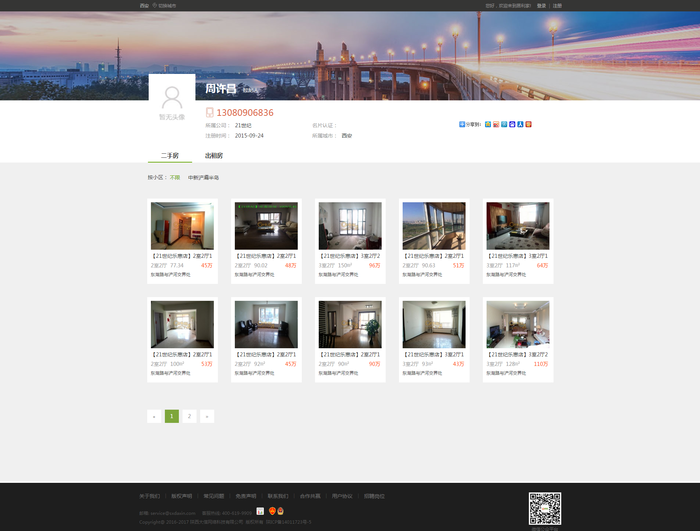The width and height of the screenshot is (700, 531).
Task: Share via the second red-orange share icon
Action: [496, 124]
